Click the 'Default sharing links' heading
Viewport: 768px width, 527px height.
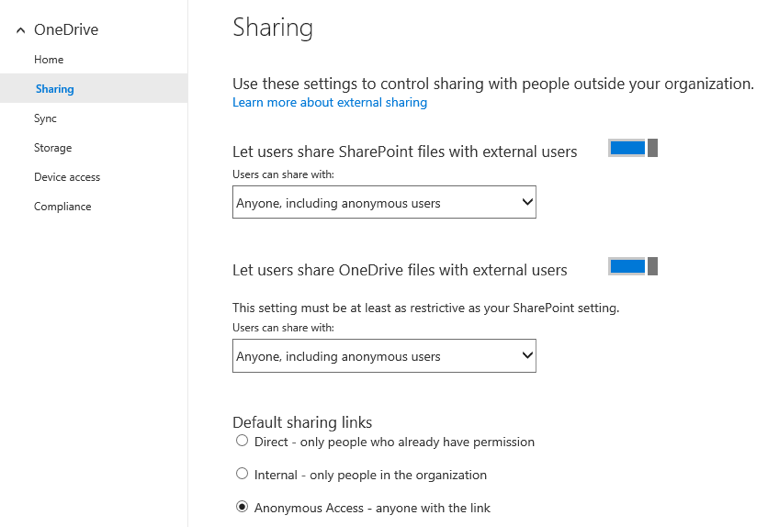(302, 422)
